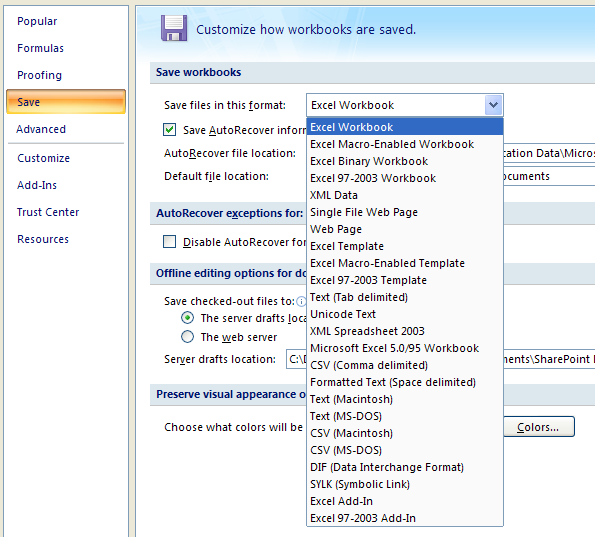Click the AutoRecover file location field
Image resolution: width=595 pixels, height=537 pixels.
pyautogui.click(x=549, y=153)
